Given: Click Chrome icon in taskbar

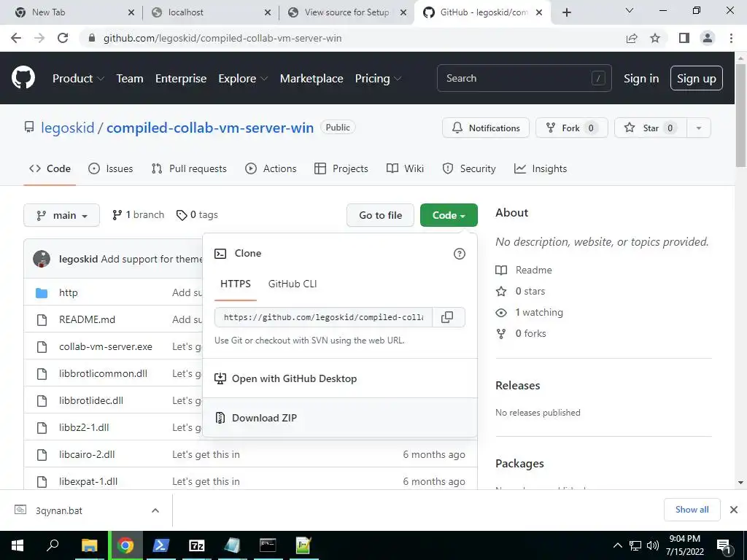Looking at the screenshot, I should click(x=125, y=545).
